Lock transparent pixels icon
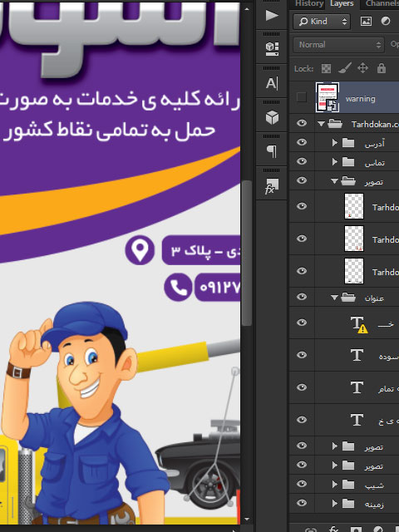This screenshot has width=399, height=532. (x=326, y=68)
